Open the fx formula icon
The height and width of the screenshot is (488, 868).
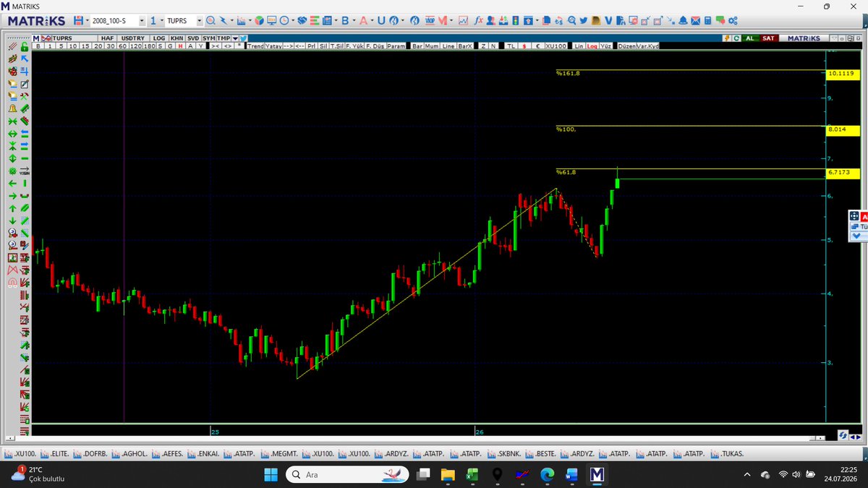(478, 21)
